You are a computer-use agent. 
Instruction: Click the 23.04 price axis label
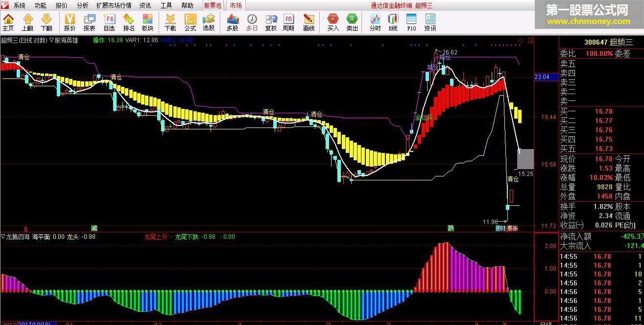pyautogui.click(x=546, y=77)
